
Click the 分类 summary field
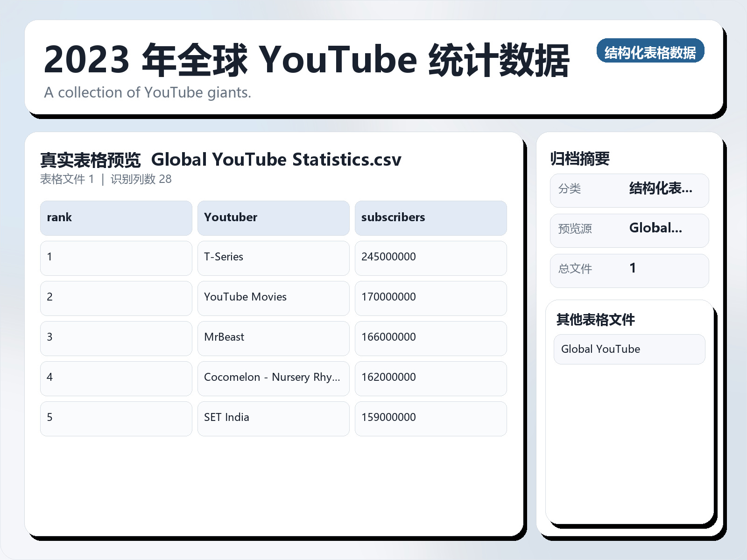630,190
